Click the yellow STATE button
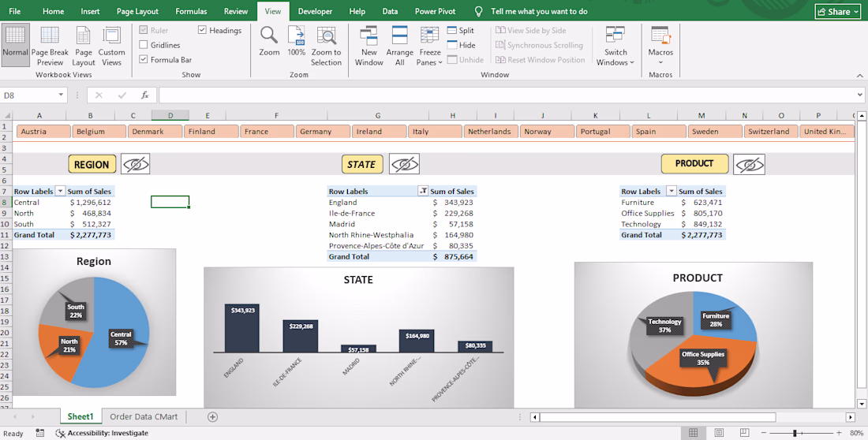The image size is (868, 440). coord(362,164)
